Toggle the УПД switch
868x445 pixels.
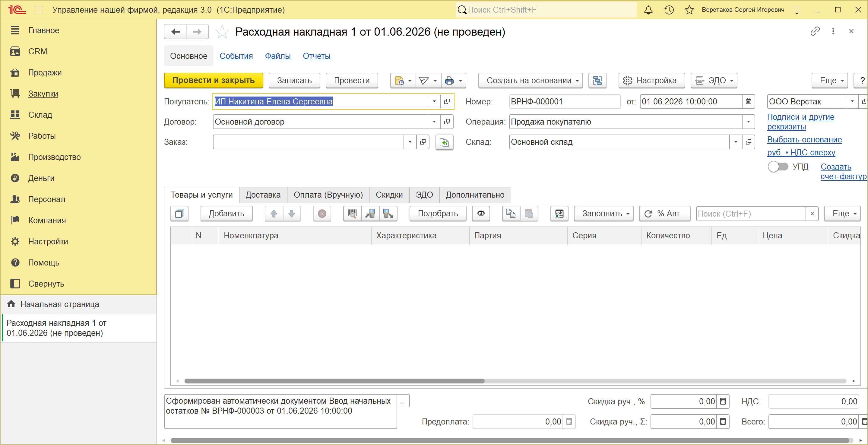point(778,167)
